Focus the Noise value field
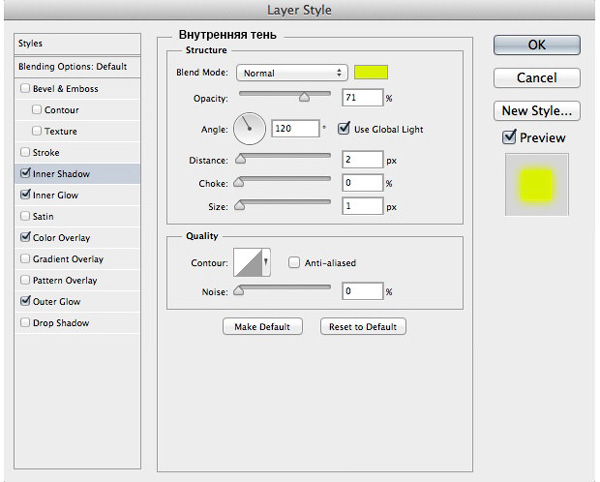The image size is (600, 482). 362,291
